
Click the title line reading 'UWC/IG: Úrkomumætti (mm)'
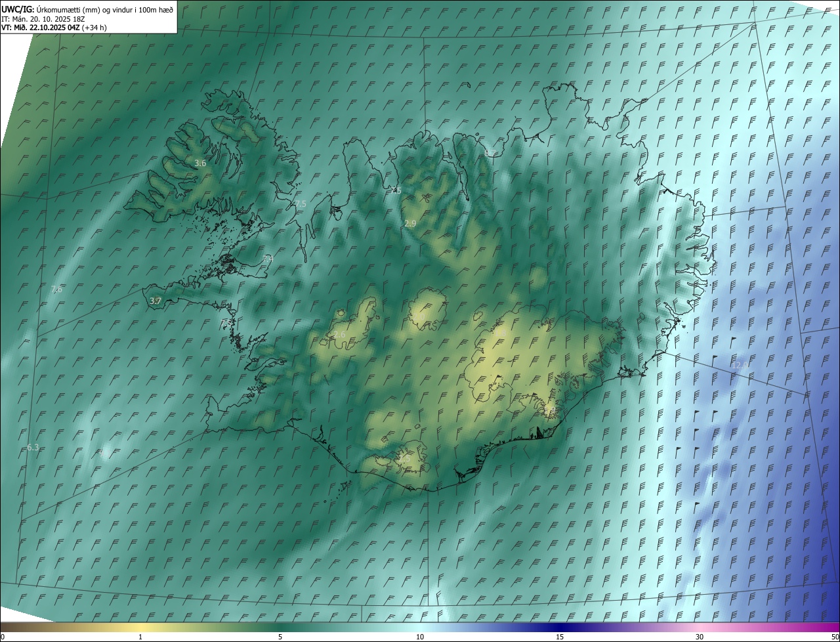click(88, 10)
